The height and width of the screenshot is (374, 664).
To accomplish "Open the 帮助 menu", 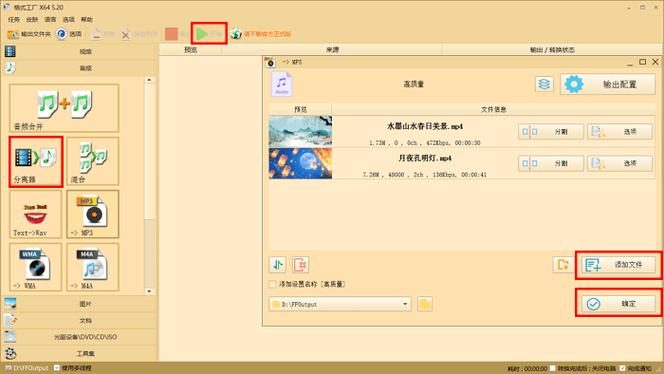I will (x=87, y=19).
